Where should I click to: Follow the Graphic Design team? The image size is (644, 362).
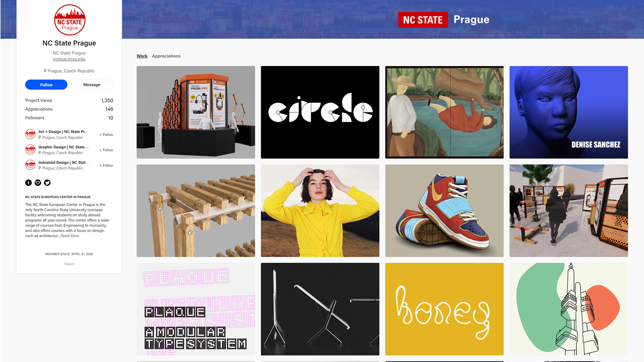click(106, 150)
